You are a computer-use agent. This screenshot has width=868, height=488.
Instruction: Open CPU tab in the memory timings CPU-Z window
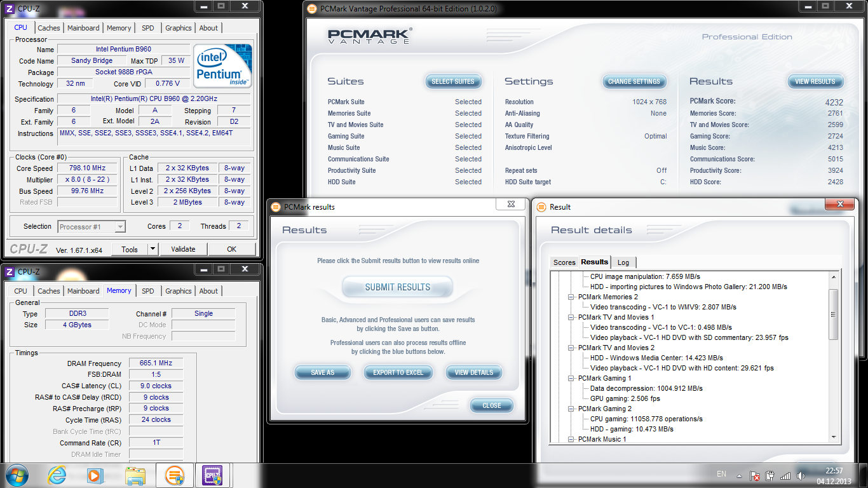pos(21,291)
